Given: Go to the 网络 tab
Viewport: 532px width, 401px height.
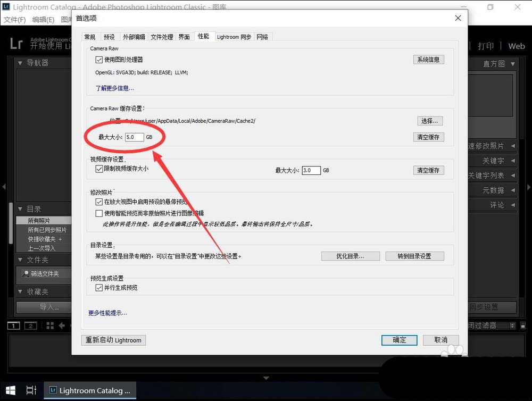Looking at the screenshot, I should 263,37.
